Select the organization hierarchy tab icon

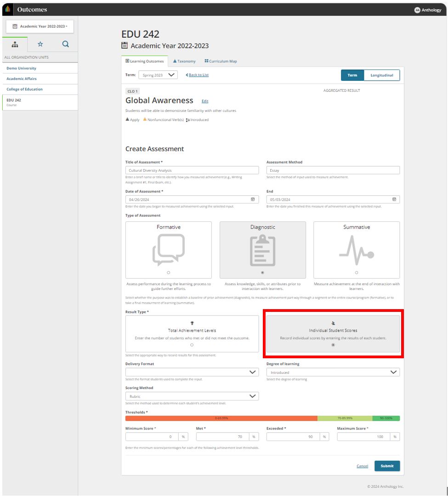[15, 45]
